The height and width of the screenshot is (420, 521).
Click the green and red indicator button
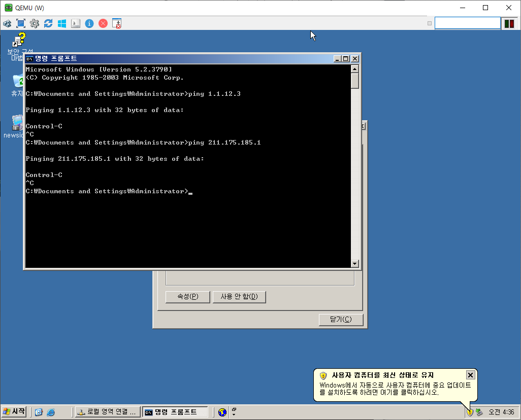(x=509, y=23)
